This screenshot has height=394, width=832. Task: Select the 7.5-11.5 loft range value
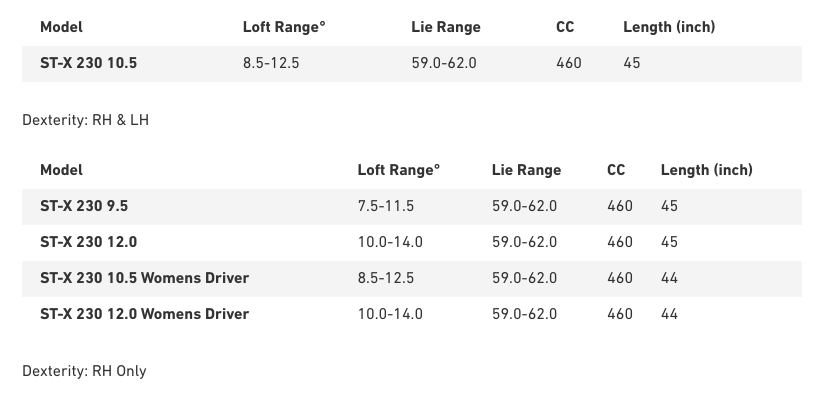(386, 206)
